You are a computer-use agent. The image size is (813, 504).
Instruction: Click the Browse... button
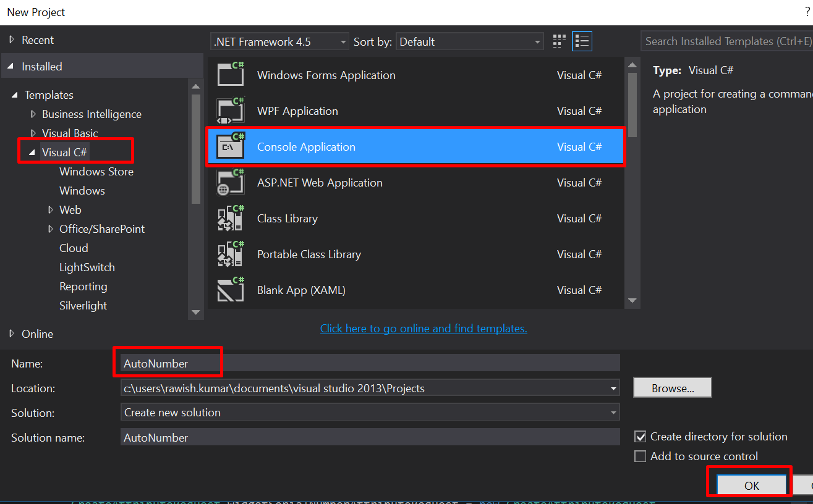[672, 388]
